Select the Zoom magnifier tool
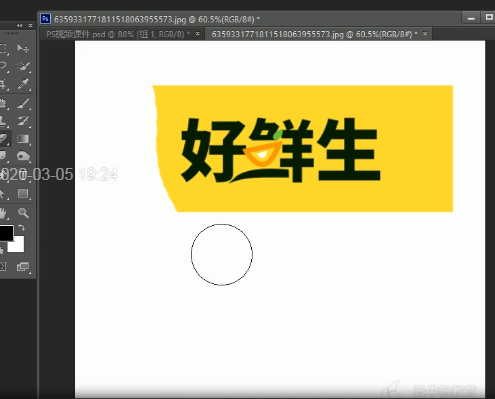Screen dimensions: 495x399 tap(23, 213)
